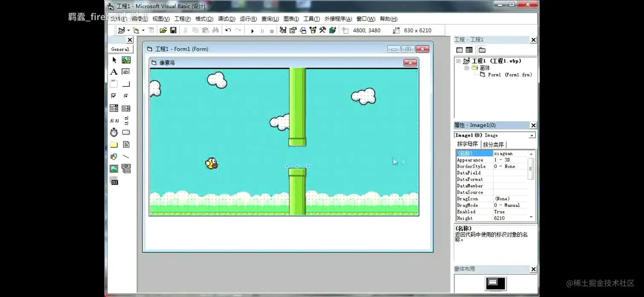
Task: Click the Find binoculars icon
Action: pos(216,30)
